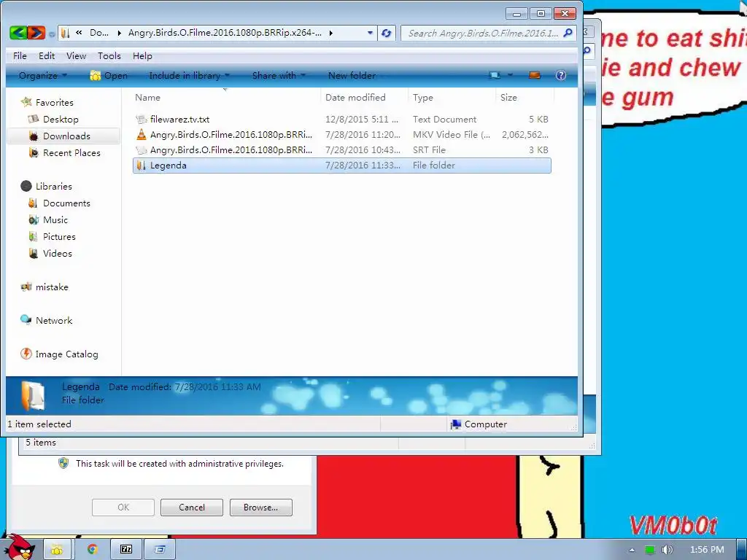
Task: Click the Do... breadcrumb in address bar
Action: click(99, 33)
